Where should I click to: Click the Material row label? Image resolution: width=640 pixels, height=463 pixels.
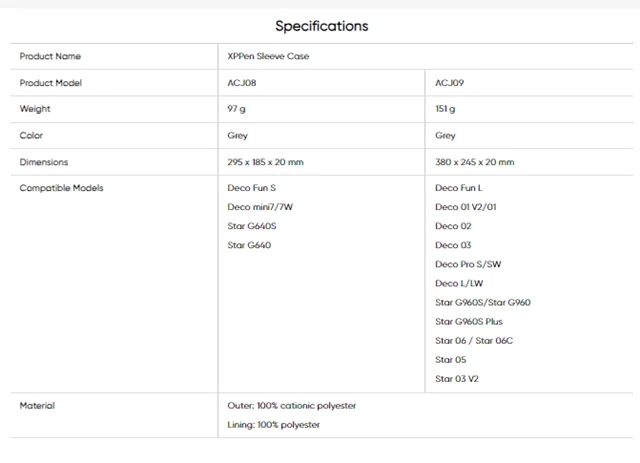(37, 406)
